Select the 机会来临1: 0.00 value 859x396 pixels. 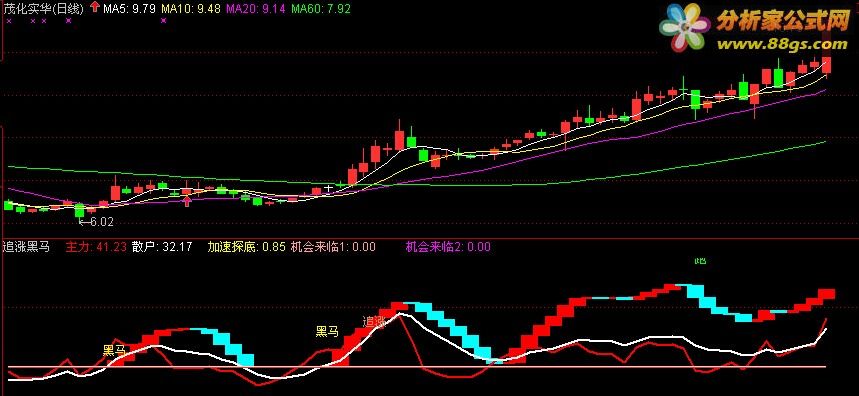[333, 247]
